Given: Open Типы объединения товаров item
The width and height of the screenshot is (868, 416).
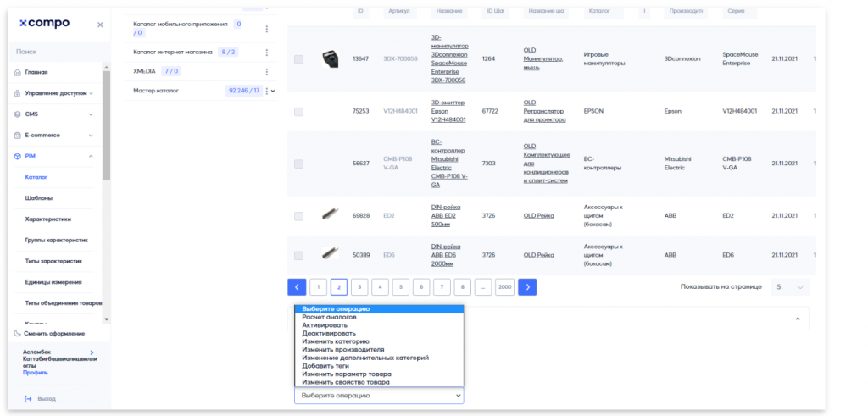Looking at the screenshot, I should click(64, 303).
